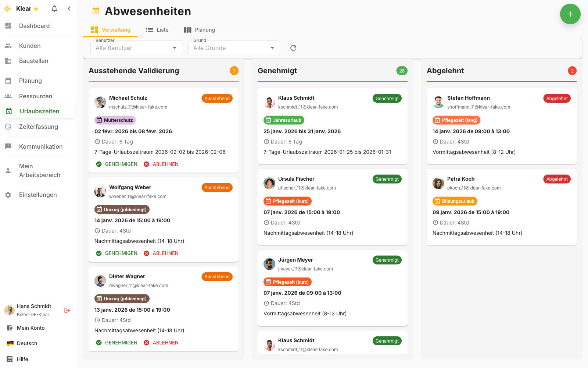Click the Hilfe menu item
The image size is (588, 368).
[x=22, y=359]
